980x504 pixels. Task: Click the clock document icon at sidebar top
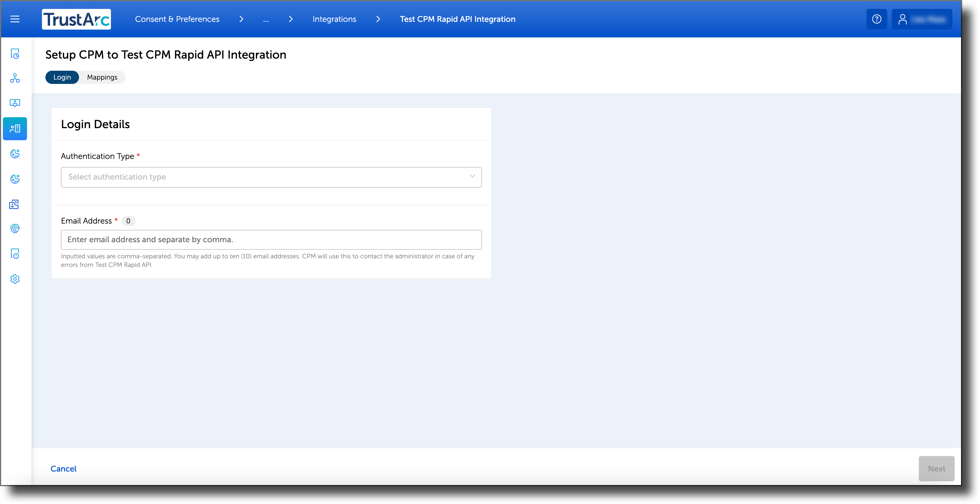[x=15, y=54]
